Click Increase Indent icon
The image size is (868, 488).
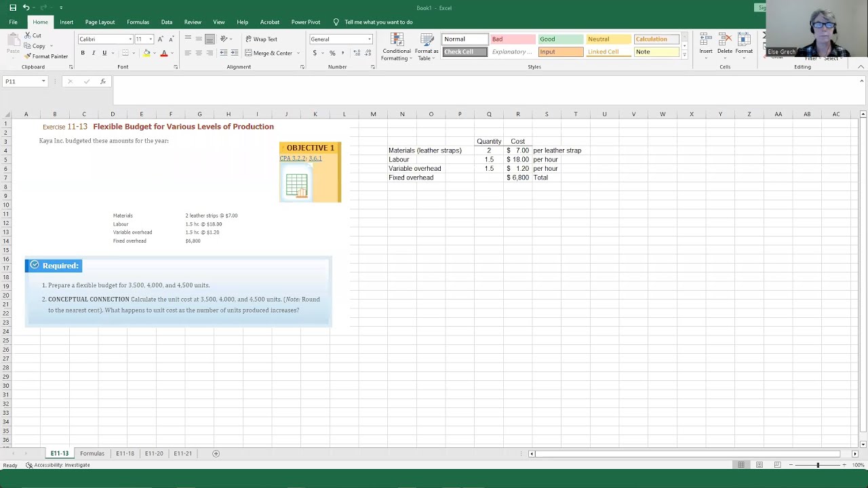pyautogui.click(x=233, y=53)
